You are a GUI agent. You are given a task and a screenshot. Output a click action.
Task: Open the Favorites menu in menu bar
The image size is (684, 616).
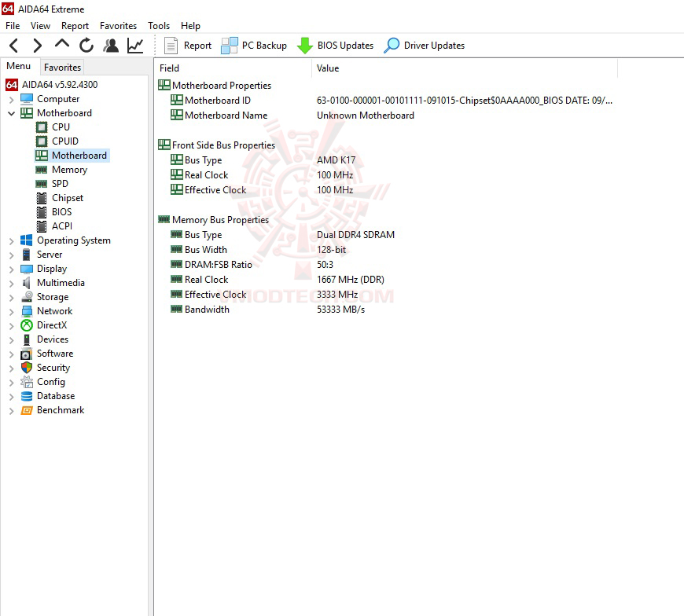click(x=118, y=26)
